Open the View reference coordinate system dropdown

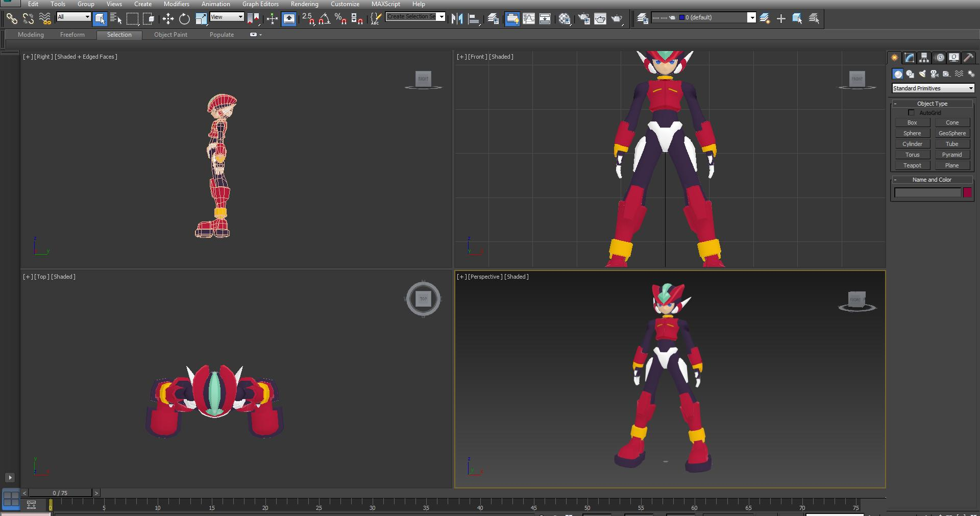point(227,17)
